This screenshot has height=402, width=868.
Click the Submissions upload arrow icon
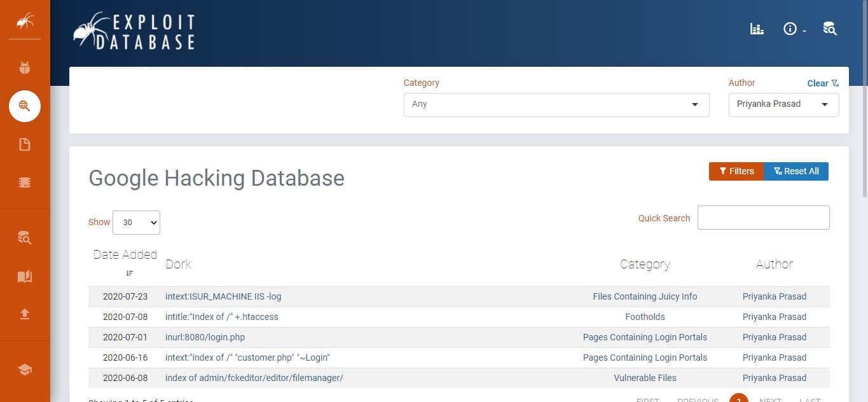(25, 314)
